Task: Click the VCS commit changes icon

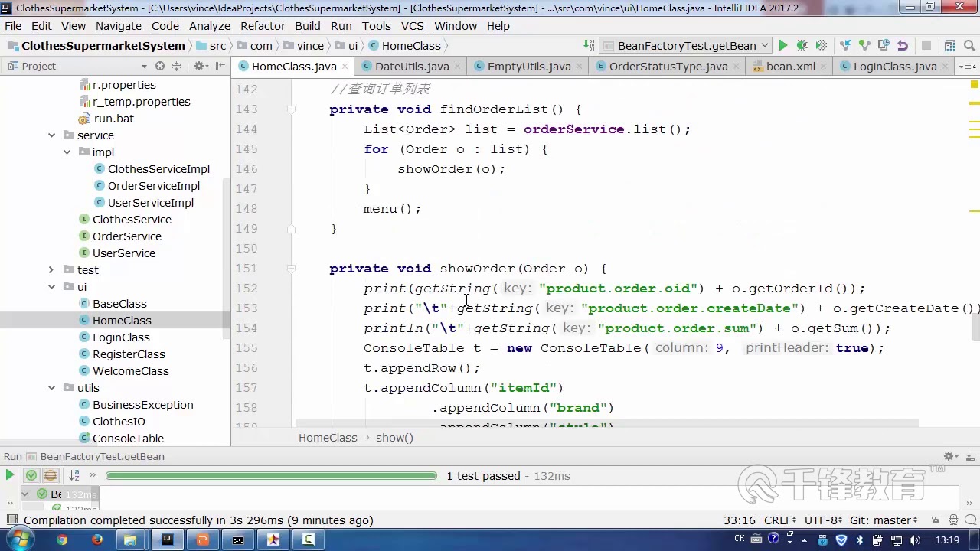Action: pyautogui.click(x=864, y=46)
